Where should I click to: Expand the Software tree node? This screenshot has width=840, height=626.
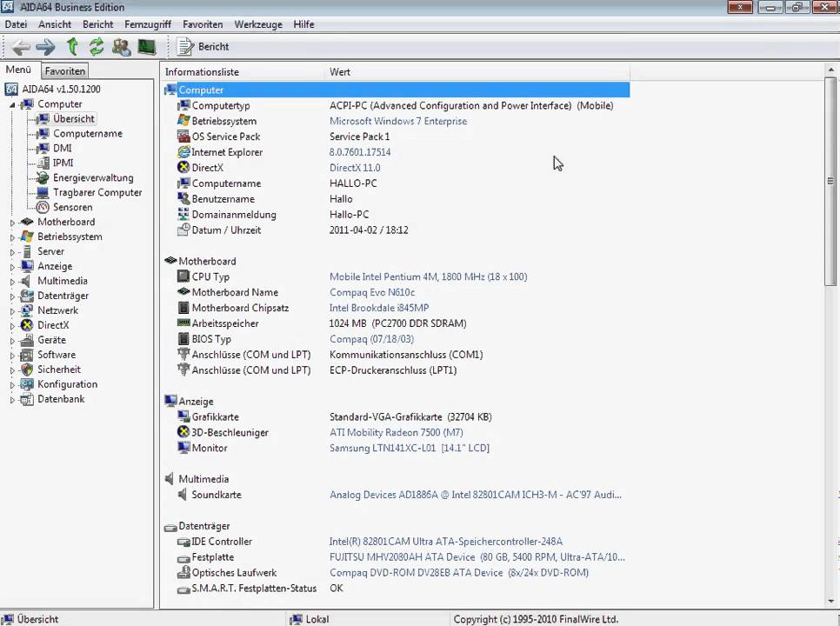point(12,355)
